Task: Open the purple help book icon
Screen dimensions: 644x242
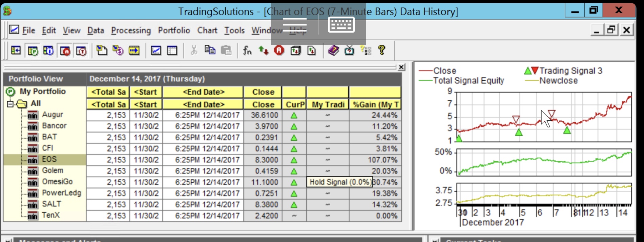Action: 334,51
